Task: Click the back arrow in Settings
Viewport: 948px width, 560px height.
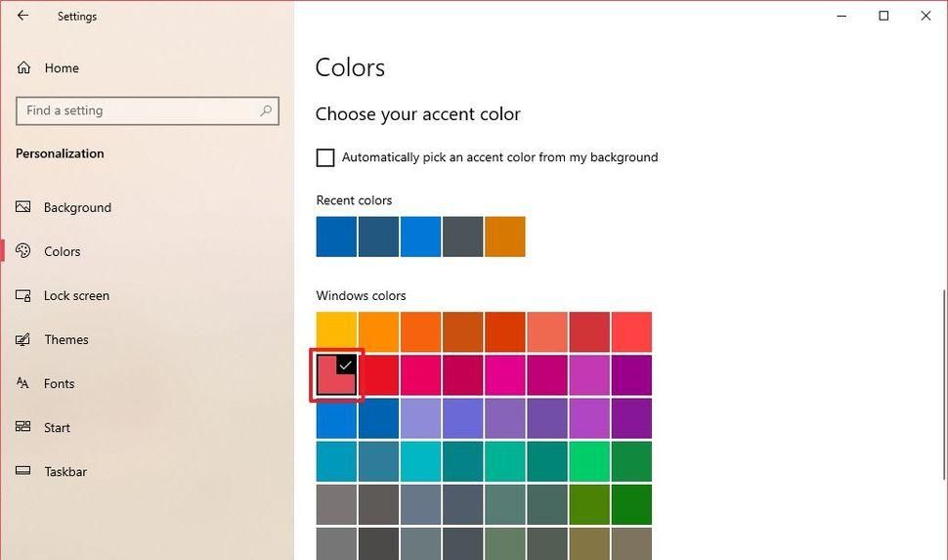Action: point(23,16)
